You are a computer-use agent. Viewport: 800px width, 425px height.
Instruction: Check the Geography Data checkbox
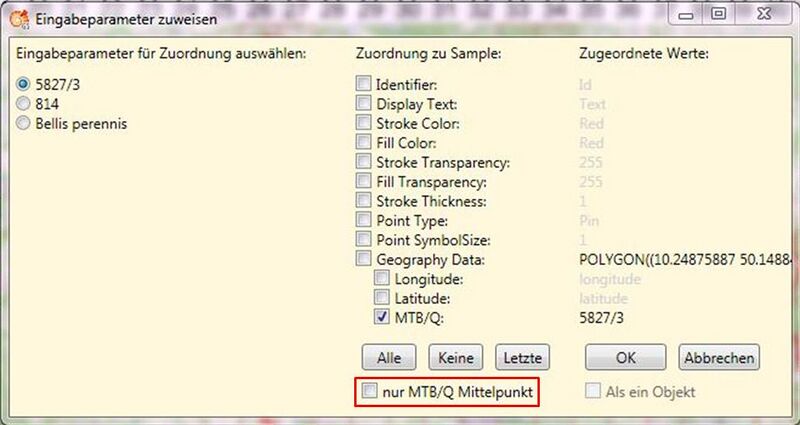pos(363,258)
